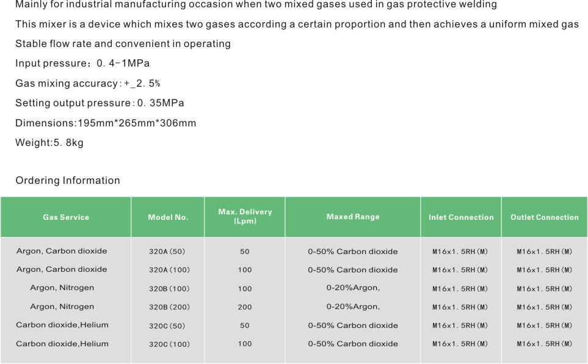Select the Outlet Connection header cell
This screenshot has height=364, width=588.
545,217
